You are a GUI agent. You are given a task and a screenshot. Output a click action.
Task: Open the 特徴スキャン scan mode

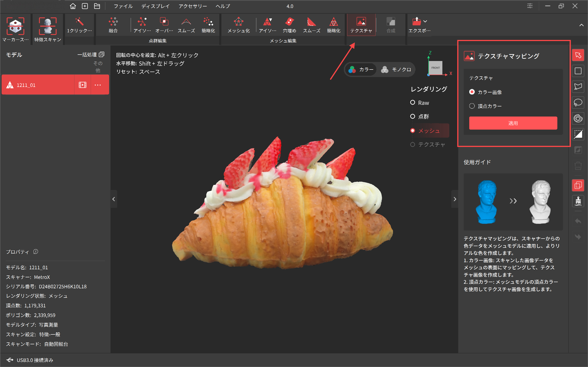(x=48, y=26)
